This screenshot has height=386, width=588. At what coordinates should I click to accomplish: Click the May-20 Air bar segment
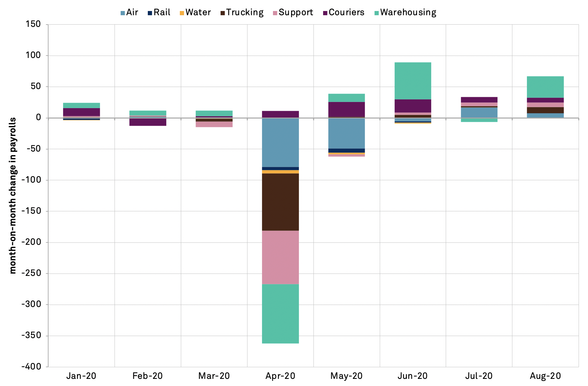pyautogui.click(x=346, y=133)
